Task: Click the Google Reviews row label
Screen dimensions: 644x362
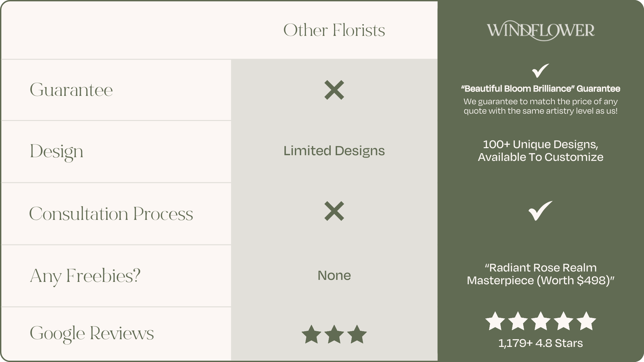Action: pos(92,333)
